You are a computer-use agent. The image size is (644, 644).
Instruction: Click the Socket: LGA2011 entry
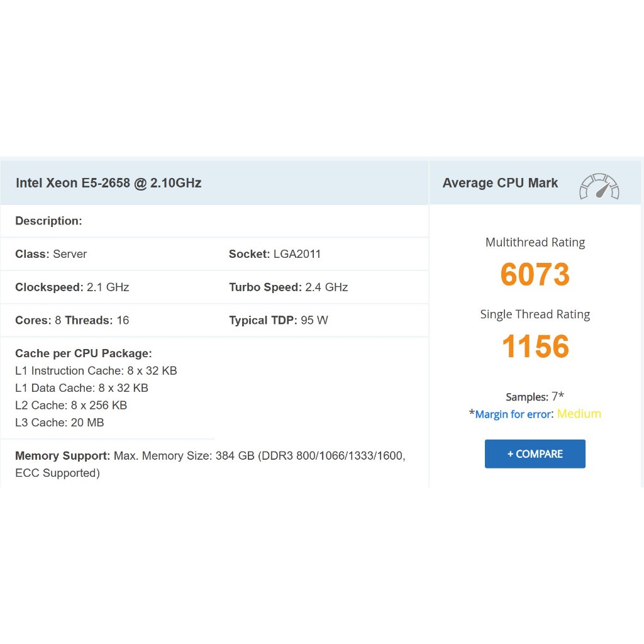[x=275, y=254]
